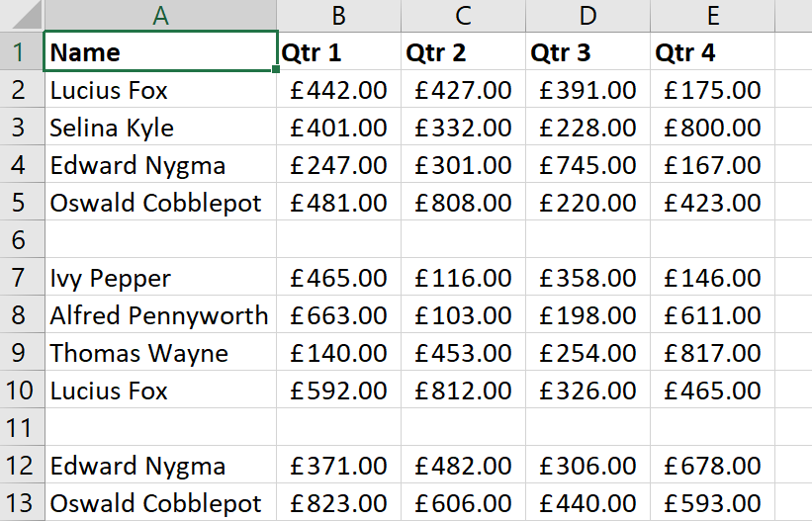
Task: Select the Thomas Wayne cell
Action: (x=160, y=352)
